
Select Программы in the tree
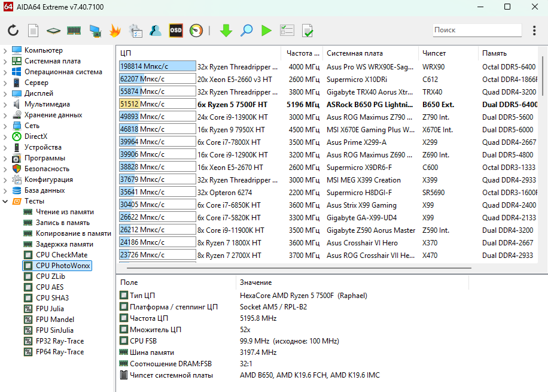point(44,158)
